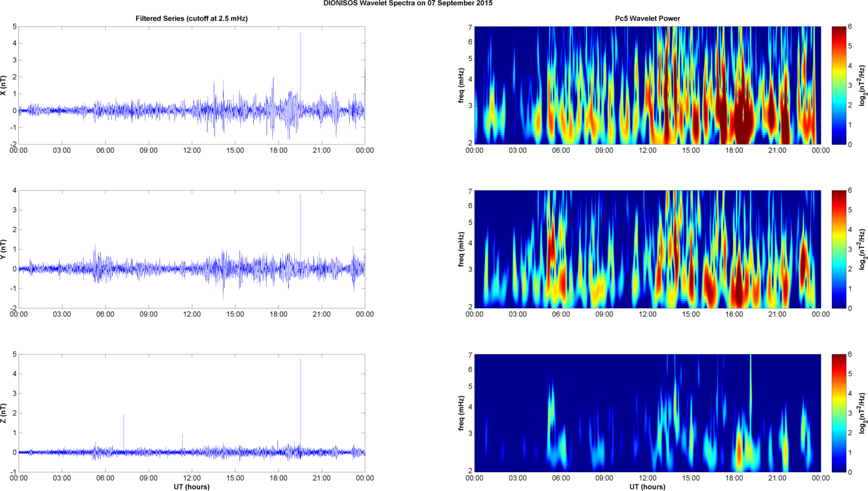
Task: Click the '6' tick on the top colorbar
Action: pyautogui.click(x=850, y=27)
